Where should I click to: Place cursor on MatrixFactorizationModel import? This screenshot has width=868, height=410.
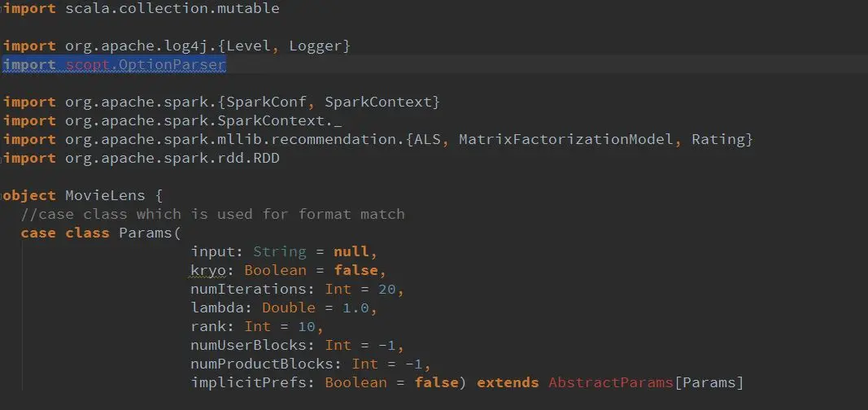566,139
